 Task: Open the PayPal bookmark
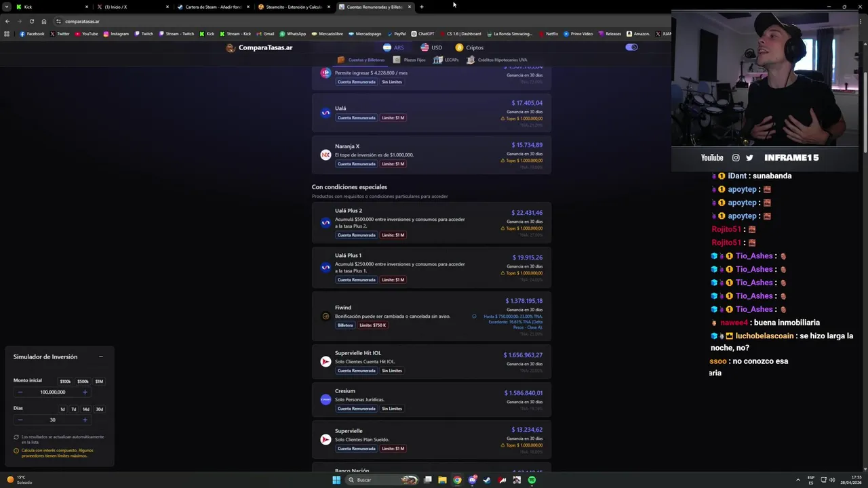coord(396,34)
